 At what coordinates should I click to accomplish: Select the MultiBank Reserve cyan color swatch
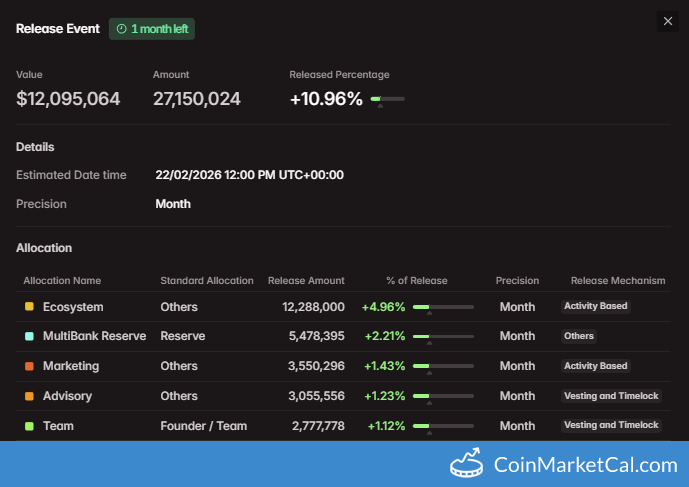(29, 336)
